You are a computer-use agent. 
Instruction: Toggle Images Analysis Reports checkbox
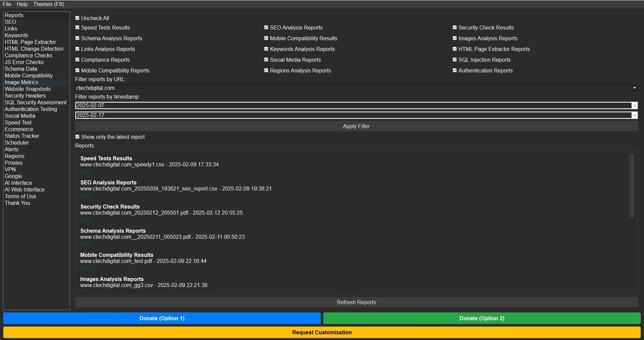coord(455,38)
